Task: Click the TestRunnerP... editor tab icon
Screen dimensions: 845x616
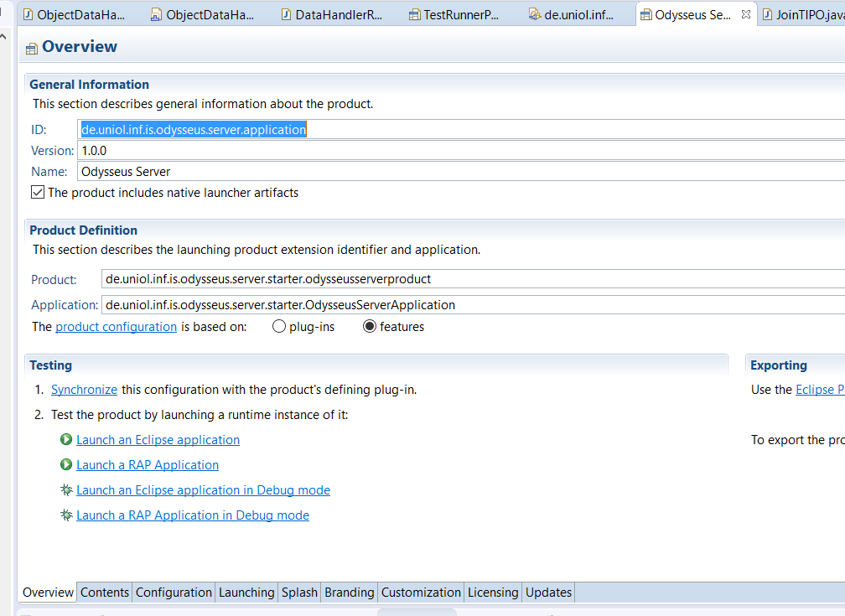Action: pos(414,14)
